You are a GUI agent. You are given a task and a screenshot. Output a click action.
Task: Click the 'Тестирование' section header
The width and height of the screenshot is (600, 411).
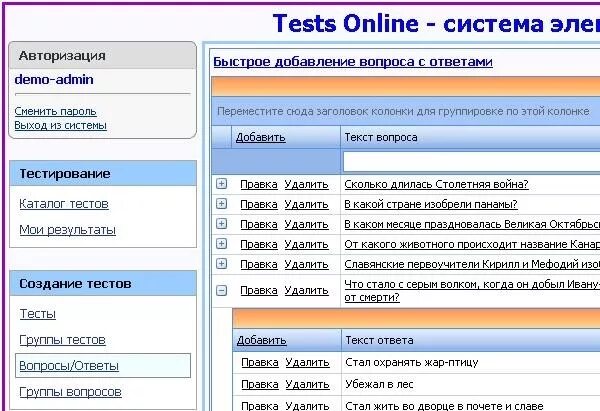pos(103,173)
